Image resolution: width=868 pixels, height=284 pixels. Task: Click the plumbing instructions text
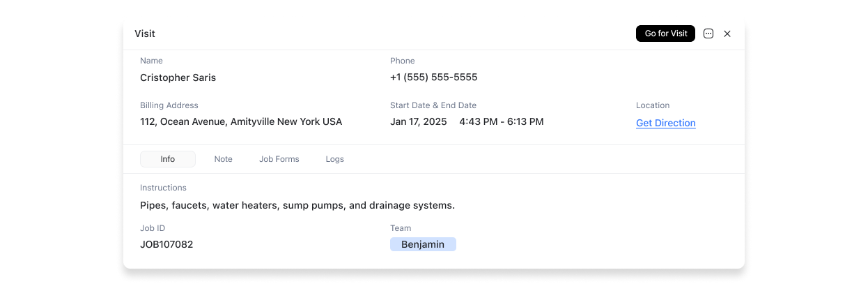point(297,205)
